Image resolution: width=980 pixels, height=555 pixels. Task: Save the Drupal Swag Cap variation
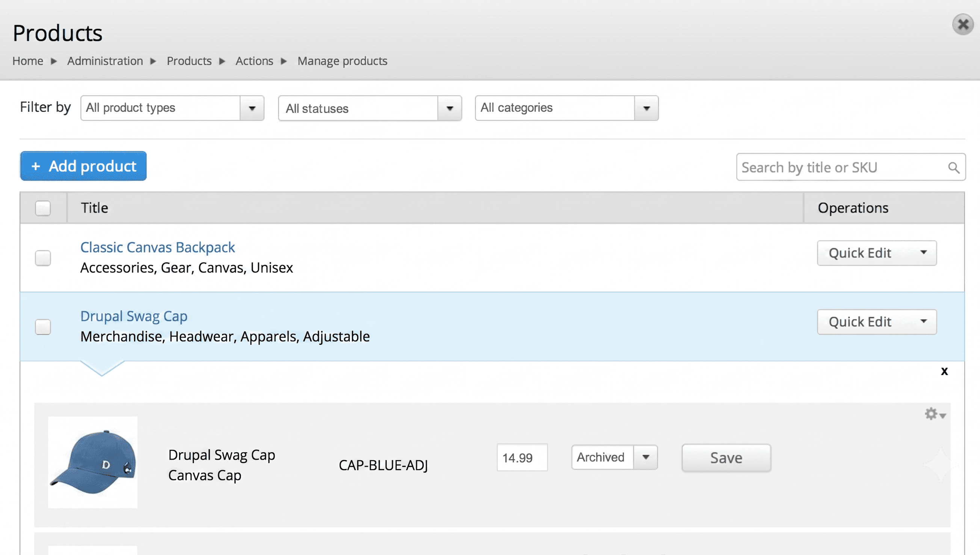pyautogui.click(x=726, y=458)
